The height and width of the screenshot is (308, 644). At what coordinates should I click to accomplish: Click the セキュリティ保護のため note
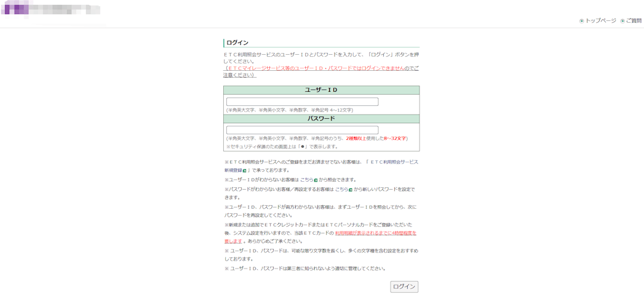[x=282, y=147]
